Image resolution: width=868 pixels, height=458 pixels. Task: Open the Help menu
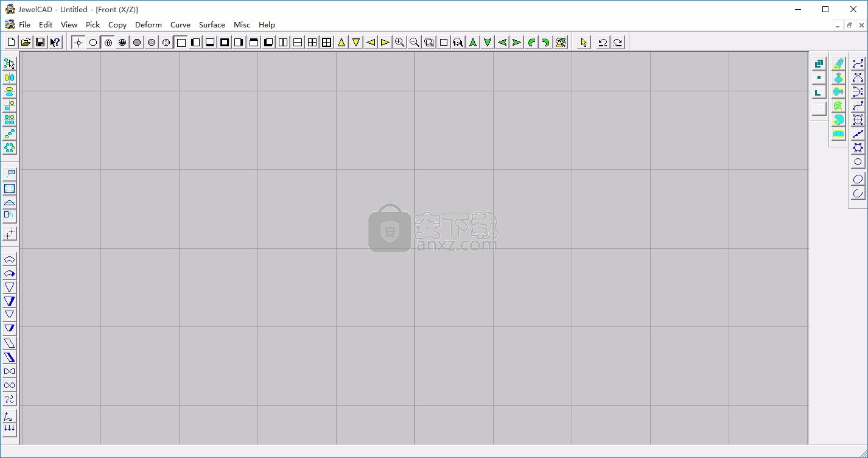267,25
